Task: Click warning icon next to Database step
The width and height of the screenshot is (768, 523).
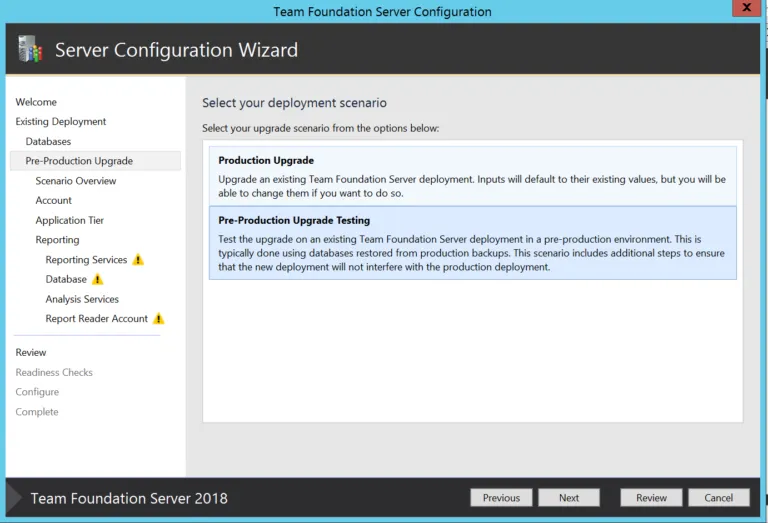Action: 97,279
